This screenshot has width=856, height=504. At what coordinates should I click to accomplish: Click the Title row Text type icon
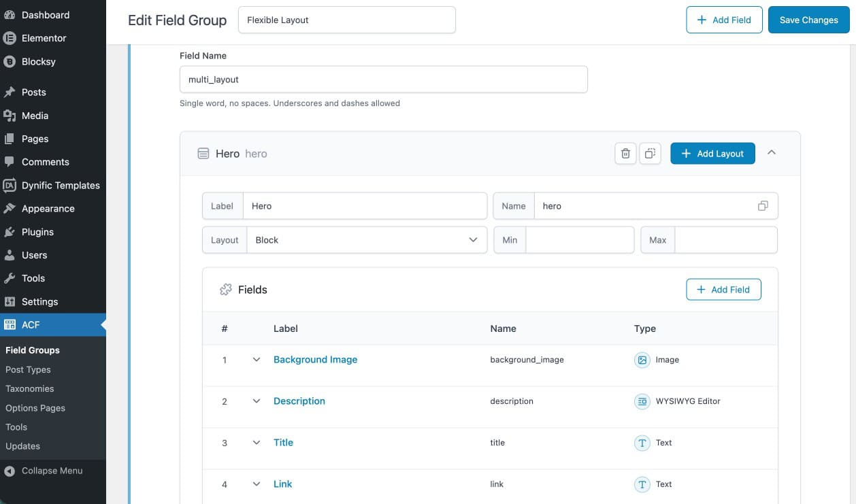click(x=642, y=443)
